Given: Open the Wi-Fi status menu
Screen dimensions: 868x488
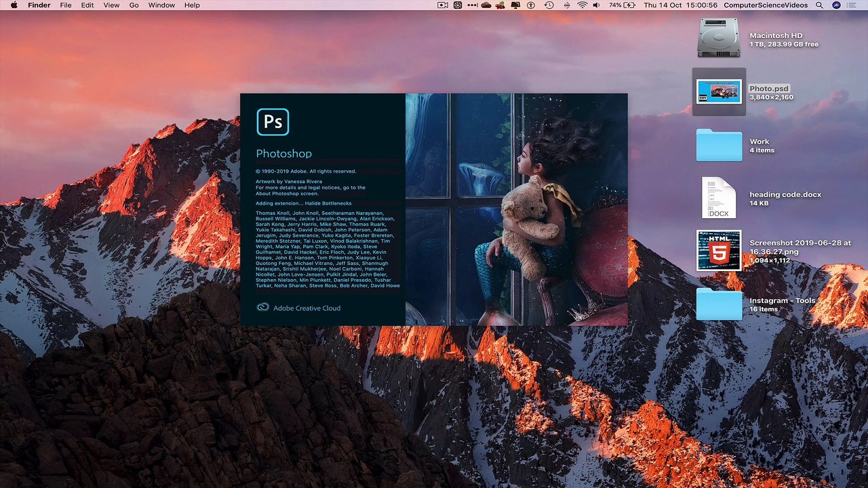Looking at the screenshot, I should [582, 5].
